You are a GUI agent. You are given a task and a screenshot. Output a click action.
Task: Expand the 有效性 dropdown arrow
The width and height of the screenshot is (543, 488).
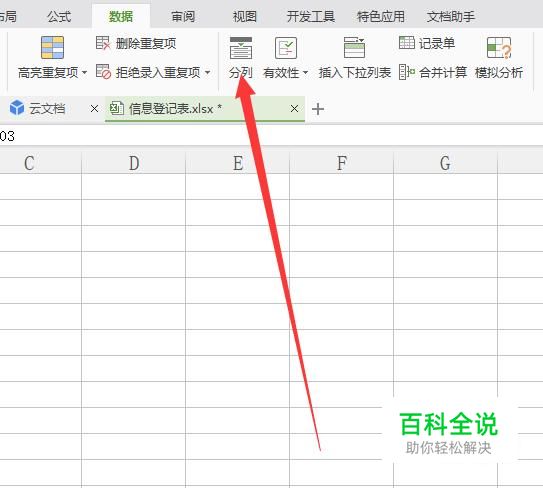point(305,73)
